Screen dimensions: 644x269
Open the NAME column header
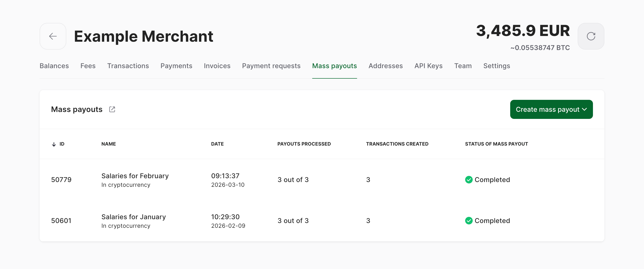pyautogui.click(x=109, y=144)
